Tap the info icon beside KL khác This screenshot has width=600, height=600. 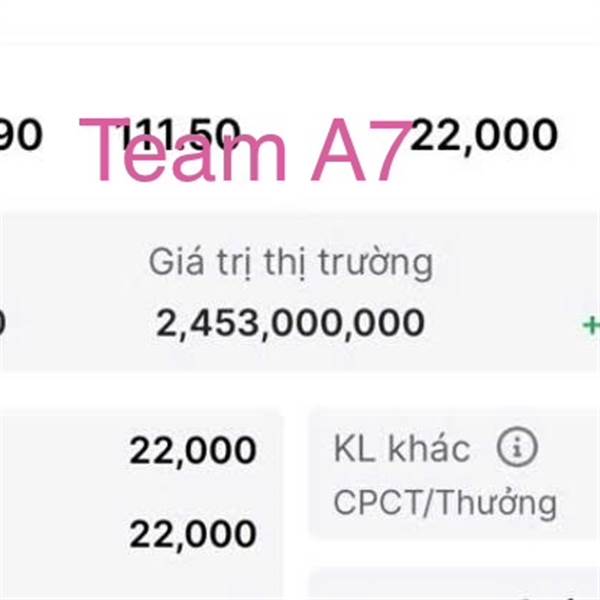517,448
